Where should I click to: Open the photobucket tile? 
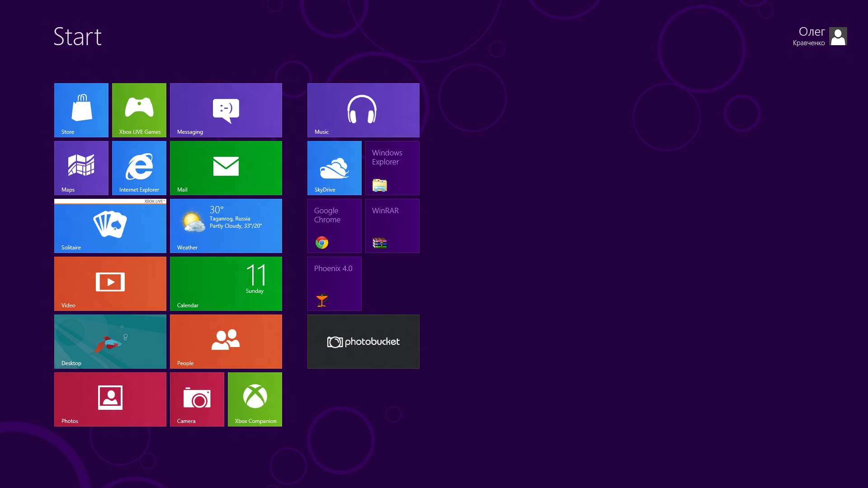click(x=363, y=342)
